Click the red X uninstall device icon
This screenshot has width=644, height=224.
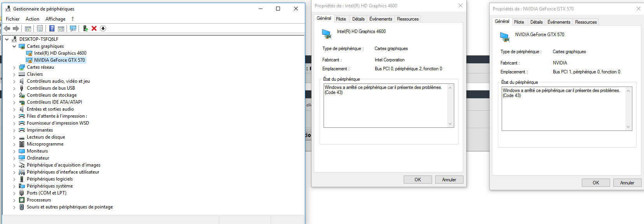(94, 28)
